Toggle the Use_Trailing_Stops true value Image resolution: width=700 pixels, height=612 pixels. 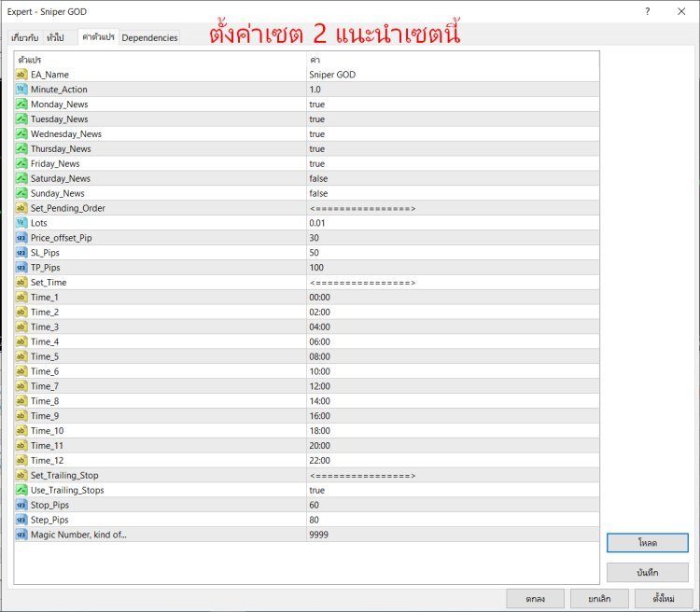coord(317,490)
